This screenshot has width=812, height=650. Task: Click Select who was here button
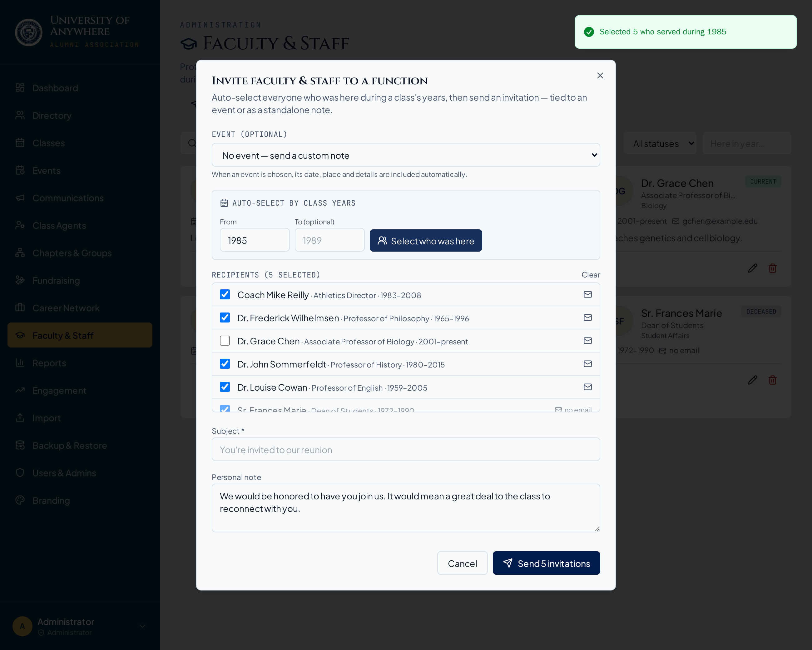pos(426,240)
